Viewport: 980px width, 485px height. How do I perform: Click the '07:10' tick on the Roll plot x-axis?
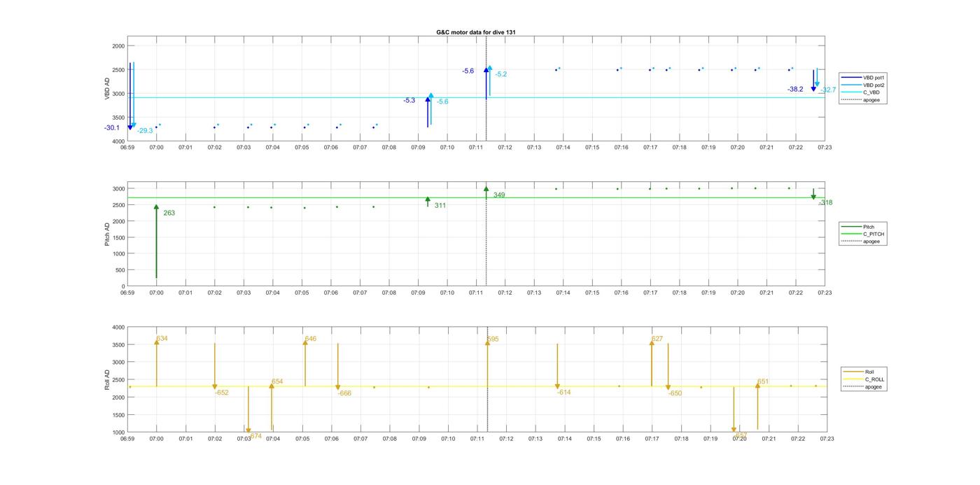click(x=448, y=439)
